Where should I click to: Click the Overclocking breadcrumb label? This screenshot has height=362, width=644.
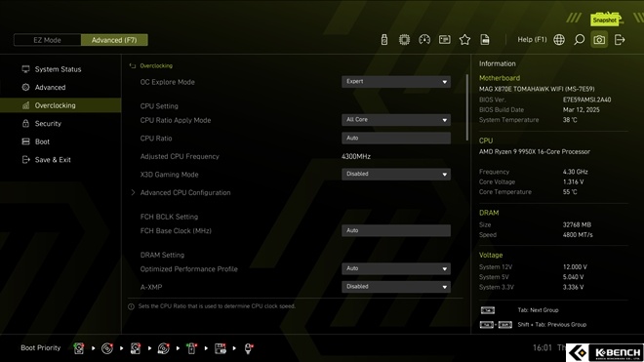pyautogui.click(x=156, y=65)
